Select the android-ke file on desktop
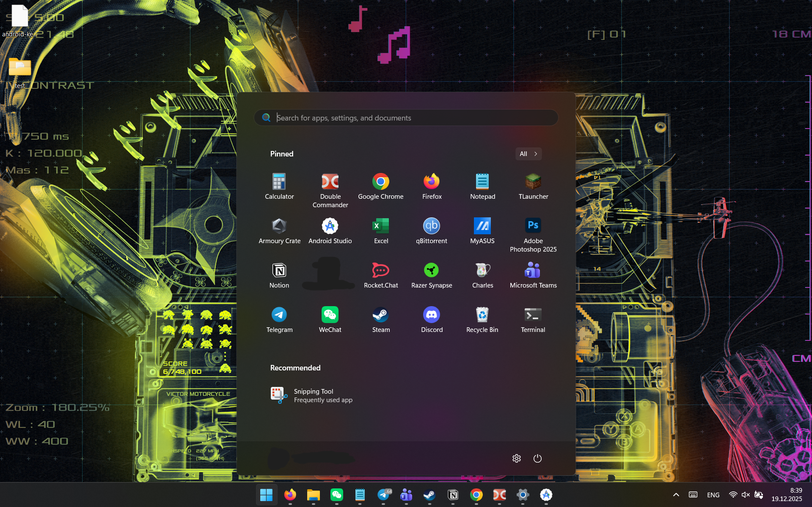 tap(19, 21)
